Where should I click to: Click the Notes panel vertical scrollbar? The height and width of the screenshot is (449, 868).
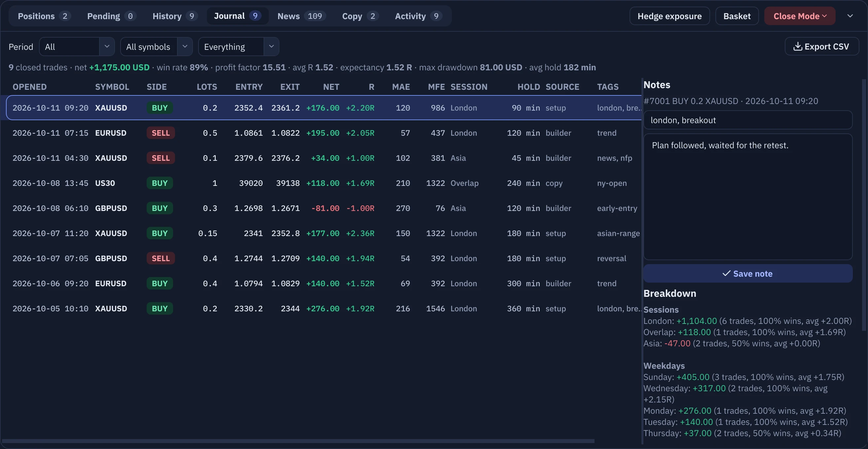(865, 205)
